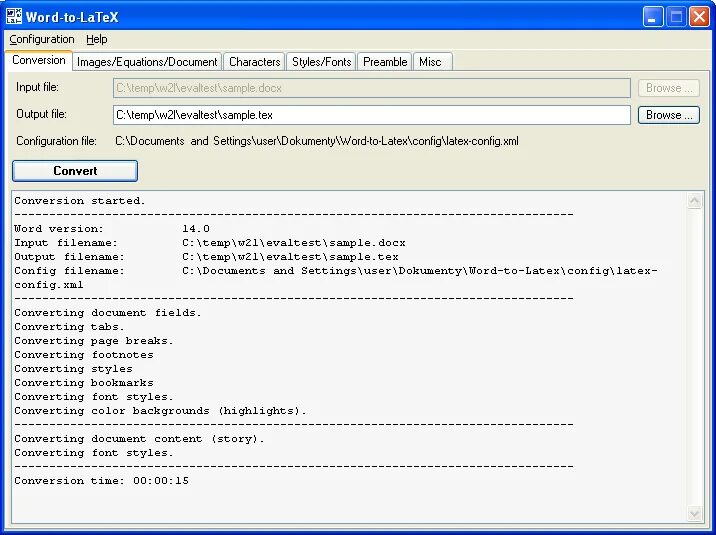The image size is (716, 535).
Task: Click the greyed Input file path field
Action: (x=372, y=88)
